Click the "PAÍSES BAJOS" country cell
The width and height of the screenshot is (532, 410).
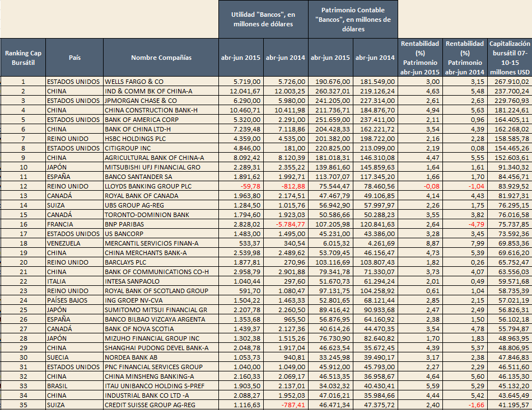tap(74, 300)
